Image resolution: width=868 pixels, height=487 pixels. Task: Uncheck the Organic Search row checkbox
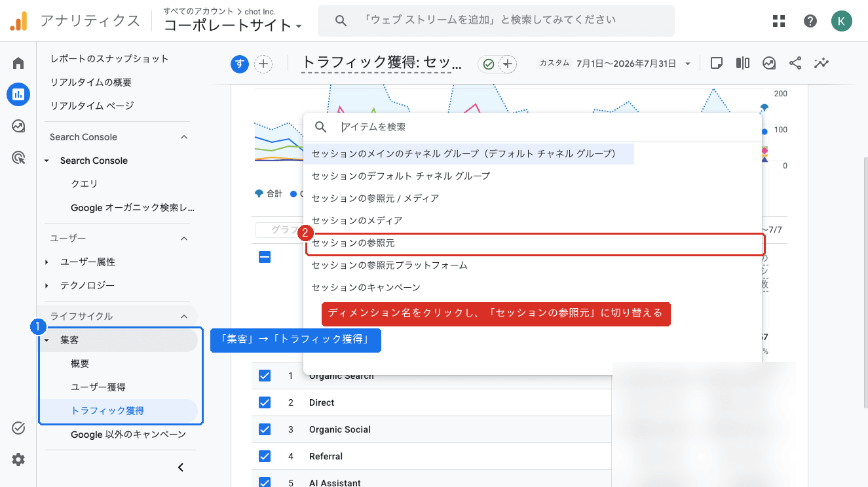coord(265,376)
